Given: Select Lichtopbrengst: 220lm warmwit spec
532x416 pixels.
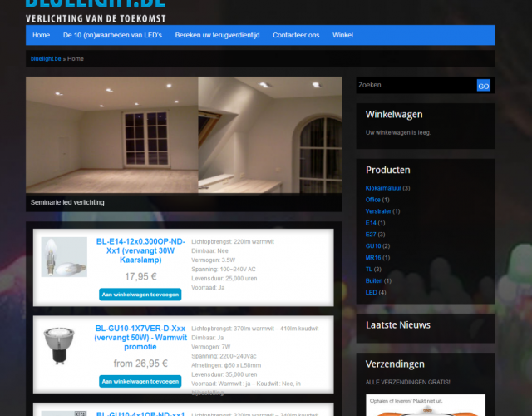Looking at the screenshot, I should point(233,242).
